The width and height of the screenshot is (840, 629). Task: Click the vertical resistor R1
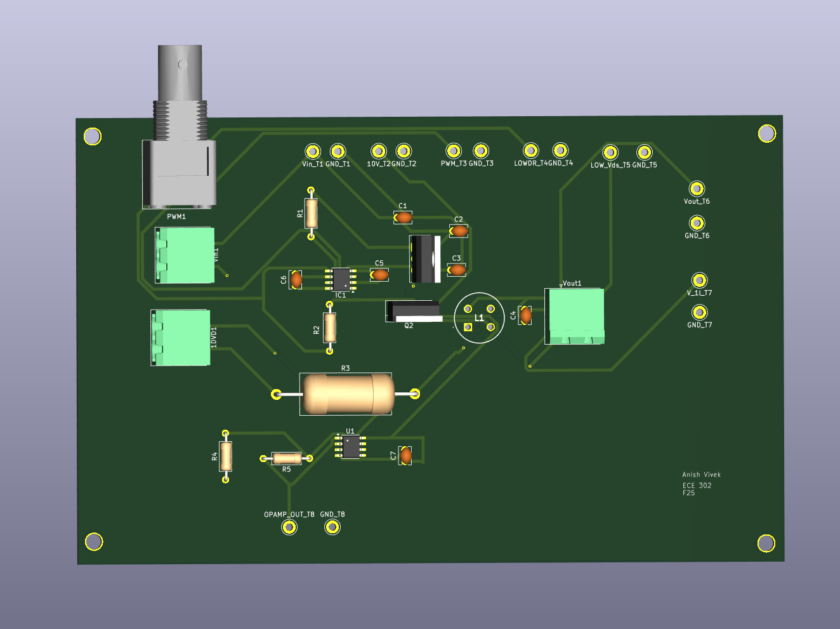tap(310, 213)
